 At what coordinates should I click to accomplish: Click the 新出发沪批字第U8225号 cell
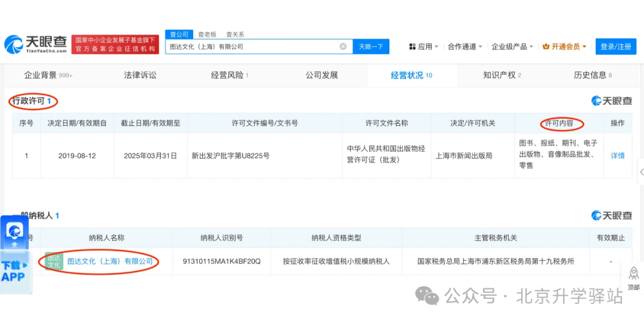(x=265, y=156)
